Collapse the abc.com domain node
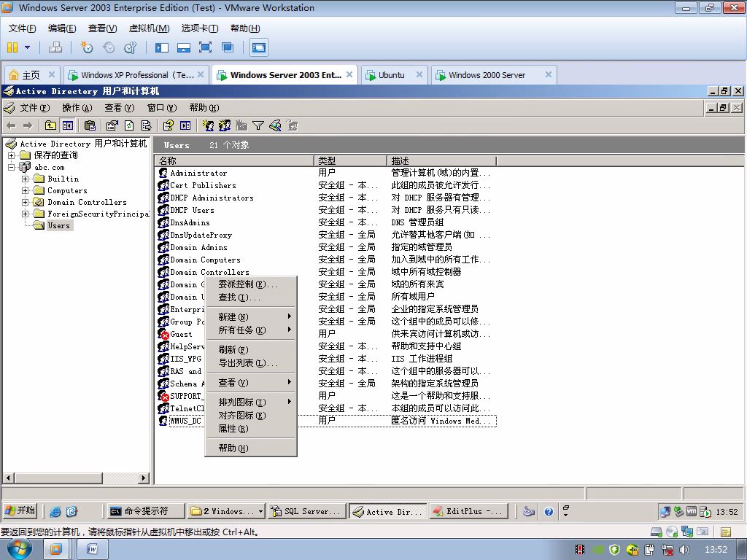The image size is (747, 560). point(12,167)
